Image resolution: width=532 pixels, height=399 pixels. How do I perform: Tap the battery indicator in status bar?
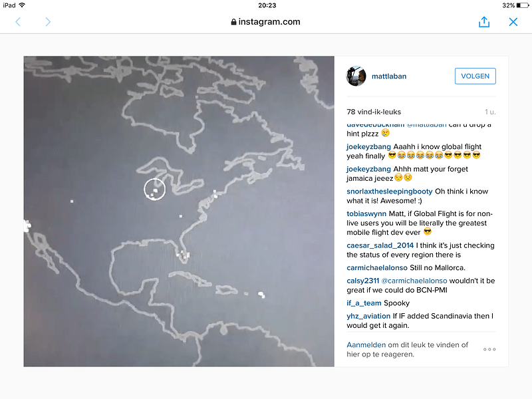[x=523, y=5]
